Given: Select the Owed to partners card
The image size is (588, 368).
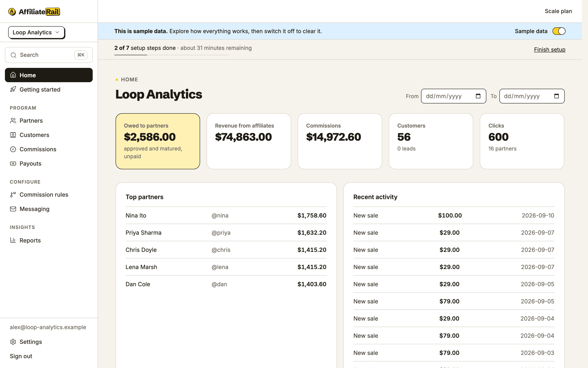Looking at the screenshot, I should pos(158,141).
